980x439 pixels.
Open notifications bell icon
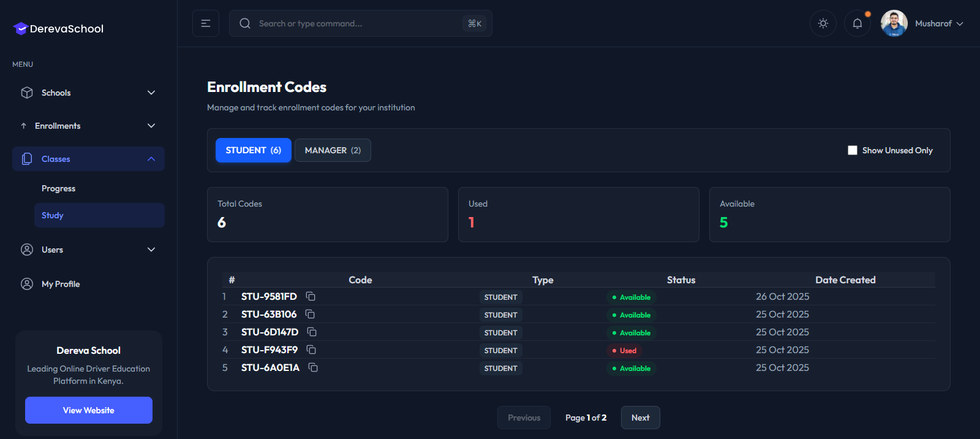(858, 23)
